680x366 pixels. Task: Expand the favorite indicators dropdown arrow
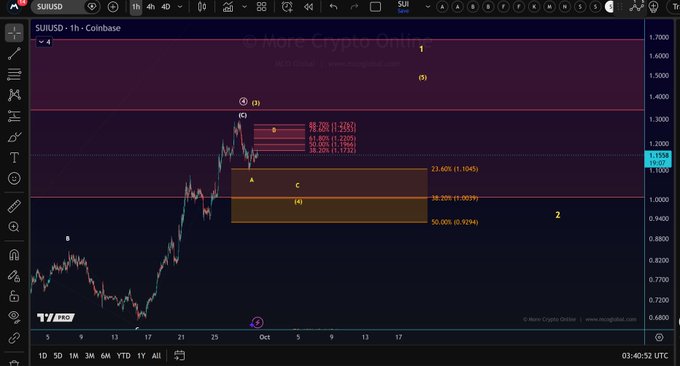coord(245,7)
